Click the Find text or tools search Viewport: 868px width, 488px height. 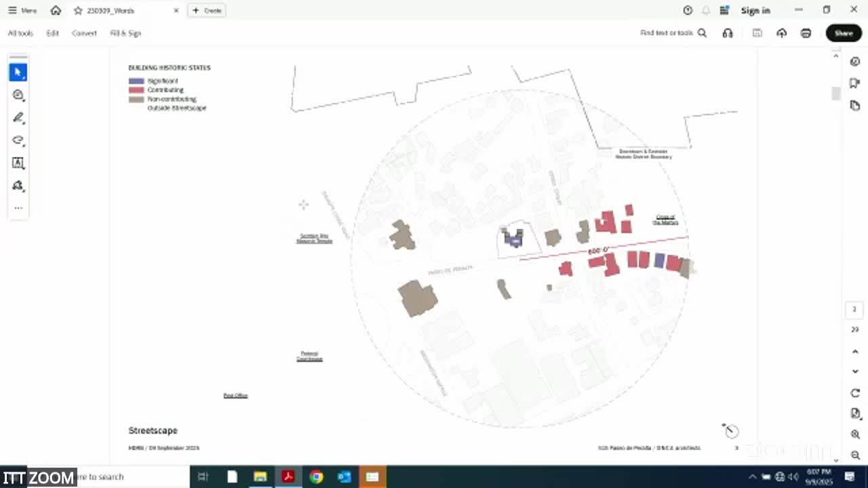[673, 33]
